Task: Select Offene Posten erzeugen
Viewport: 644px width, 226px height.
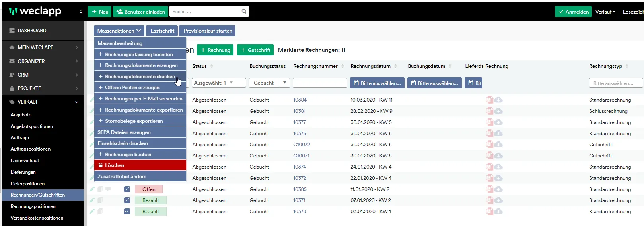Action: [140, 88]
